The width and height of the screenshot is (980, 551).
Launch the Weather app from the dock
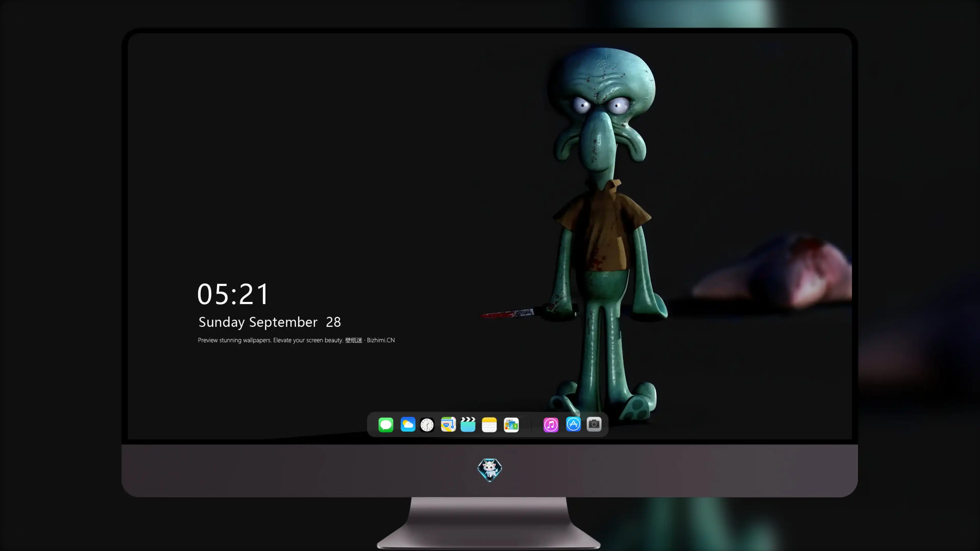point(408,424)
